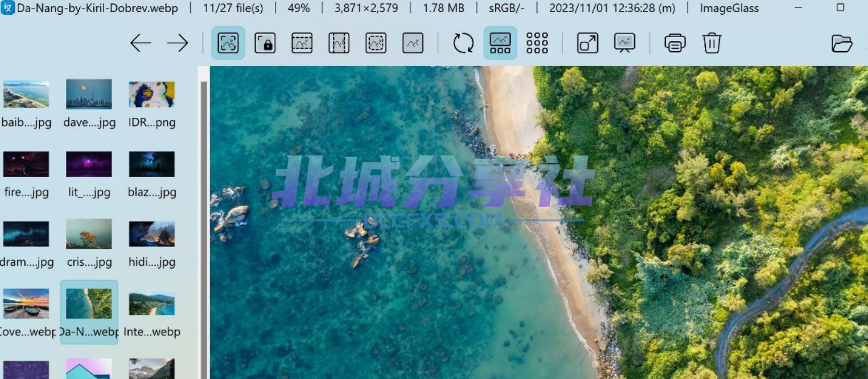Click the 1.78 MB file size text
The width and height of the screenshot is (868, 379).
(x=443, y=8)
